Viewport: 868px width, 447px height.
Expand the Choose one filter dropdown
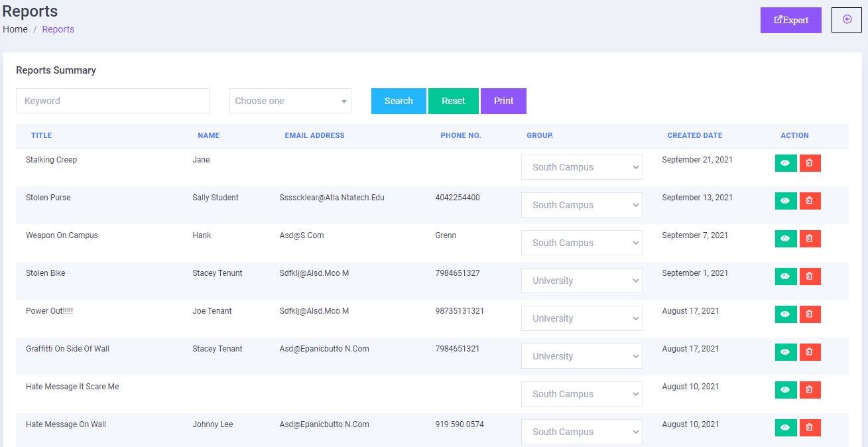(290, 101)
